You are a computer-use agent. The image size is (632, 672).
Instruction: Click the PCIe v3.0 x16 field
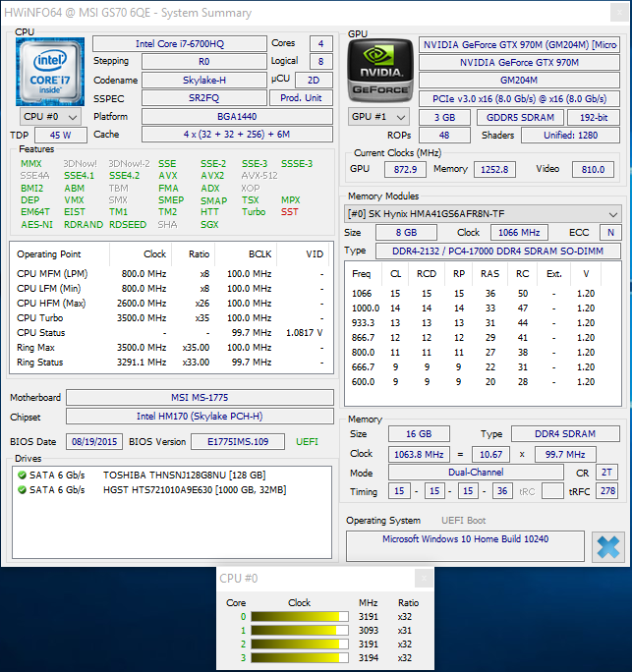(x=519, y=98)
